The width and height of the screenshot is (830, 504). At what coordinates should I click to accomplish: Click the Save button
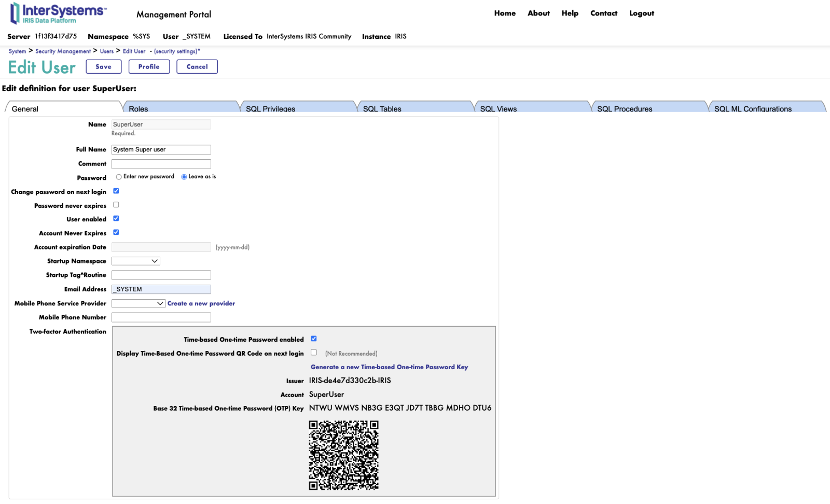(104, 67)
